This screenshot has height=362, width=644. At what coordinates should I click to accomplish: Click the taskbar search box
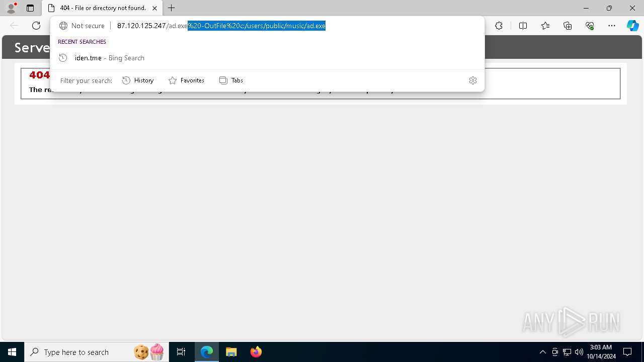tap(96, 352)
